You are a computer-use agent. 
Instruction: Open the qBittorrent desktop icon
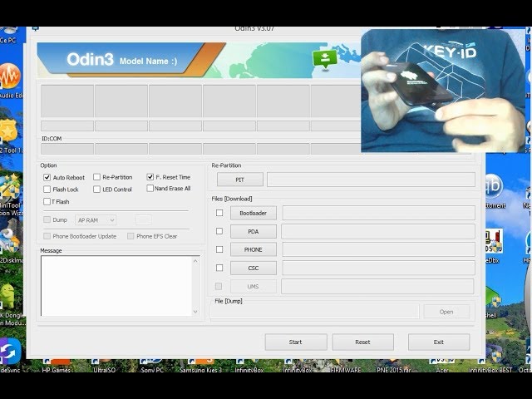(493, 186)
